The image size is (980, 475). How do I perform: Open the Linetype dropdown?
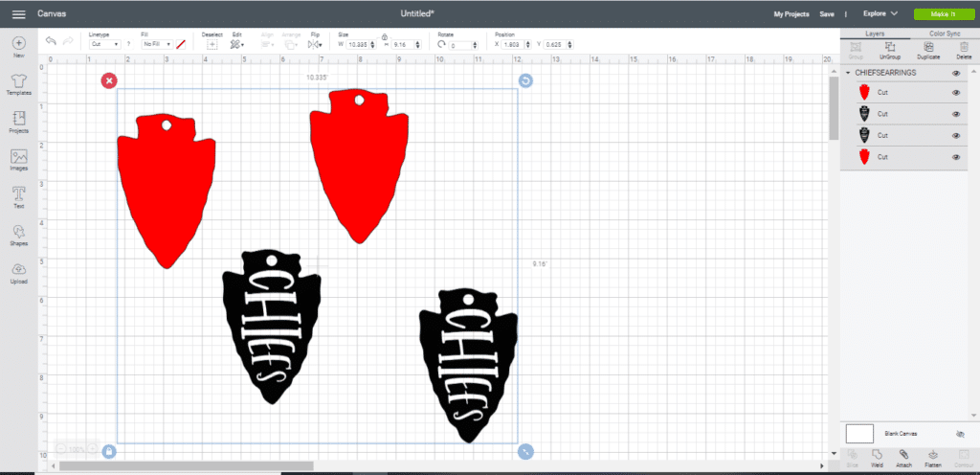[x=104, y=44]
